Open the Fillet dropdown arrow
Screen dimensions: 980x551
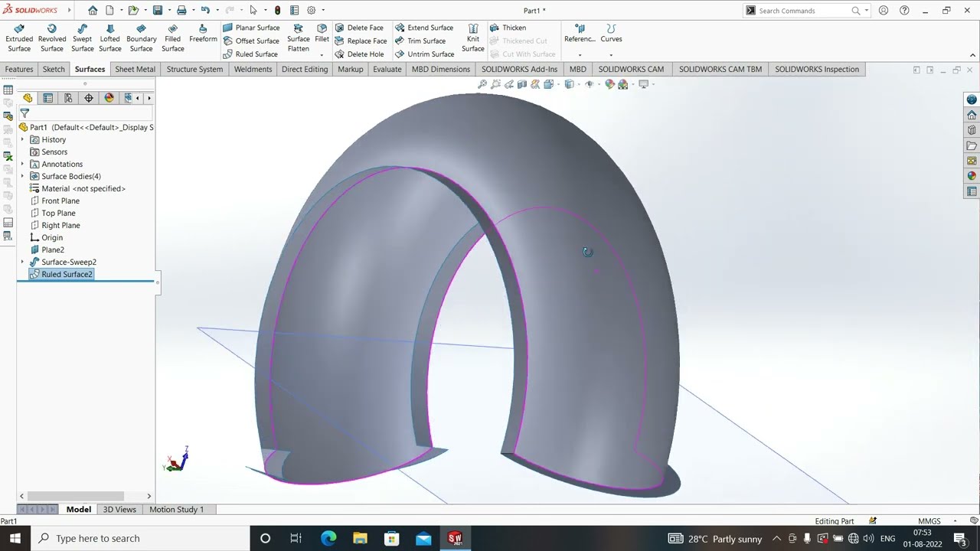pyautogui.click(x=322, y=55)
